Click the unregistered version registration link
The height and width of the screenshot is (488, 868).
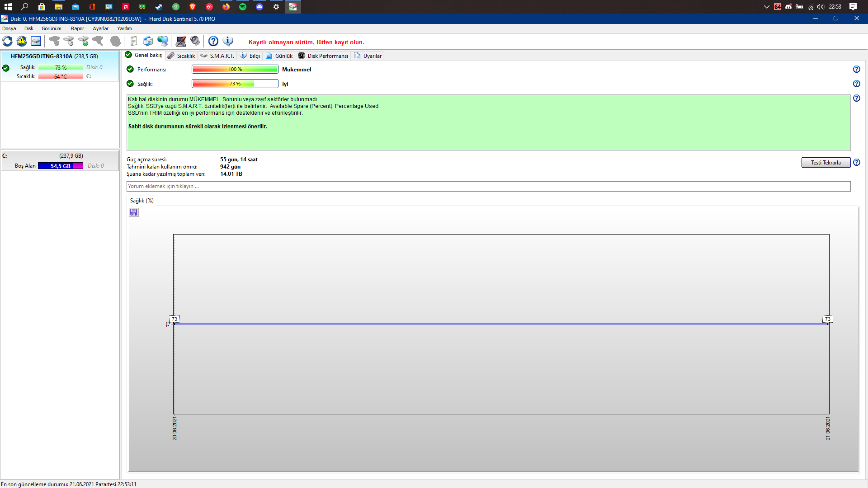click(306, 42)
